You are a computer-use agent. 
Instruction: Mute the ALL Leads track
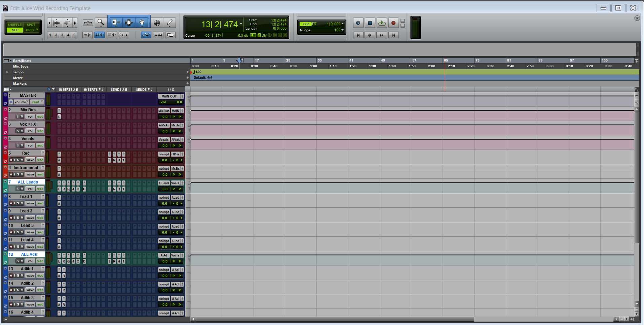click(x=21, y=189)
